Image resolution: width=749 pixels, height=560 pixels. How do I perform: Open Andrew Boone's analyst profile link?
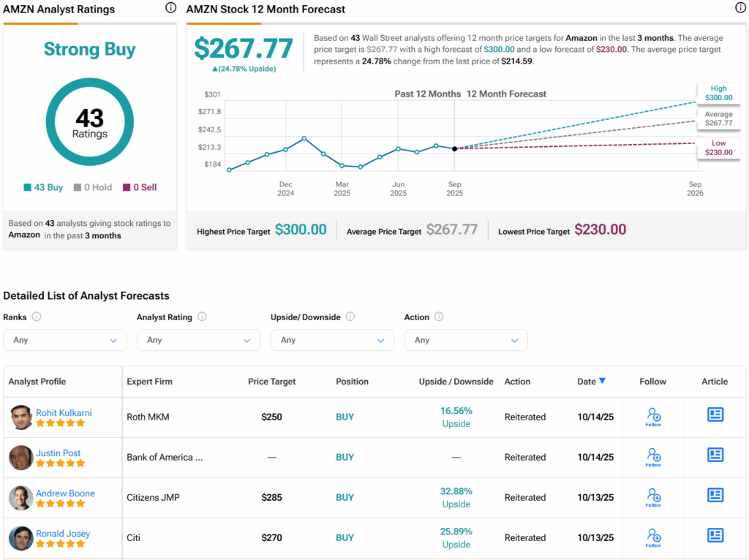(x=65, y=493)
